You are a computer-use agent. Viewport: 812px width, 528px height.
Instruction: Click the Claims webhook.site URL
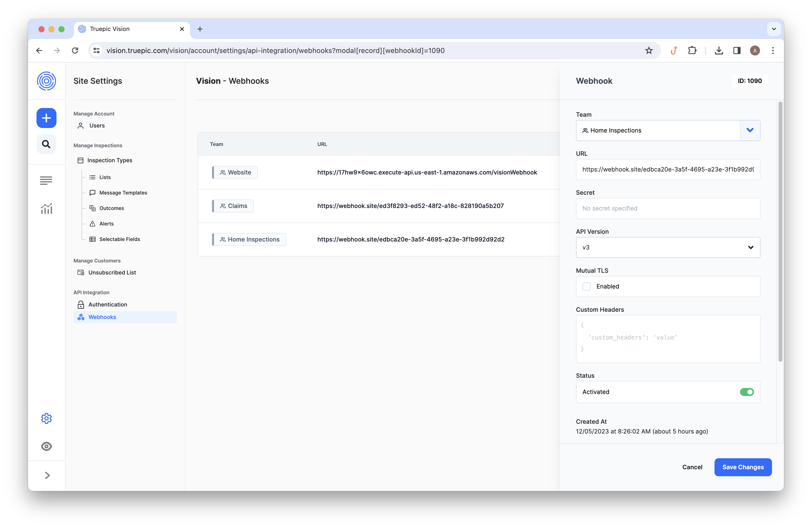coord(410,206)
